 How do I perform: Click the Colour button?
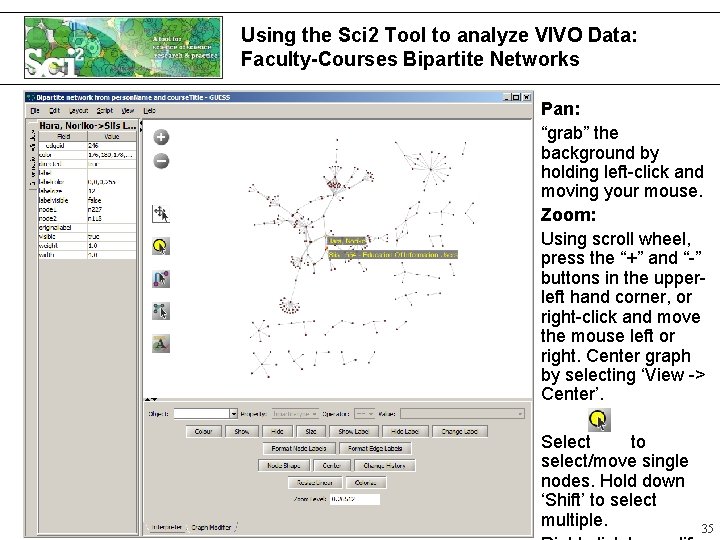pyautogui.click(x=203, y=432)
